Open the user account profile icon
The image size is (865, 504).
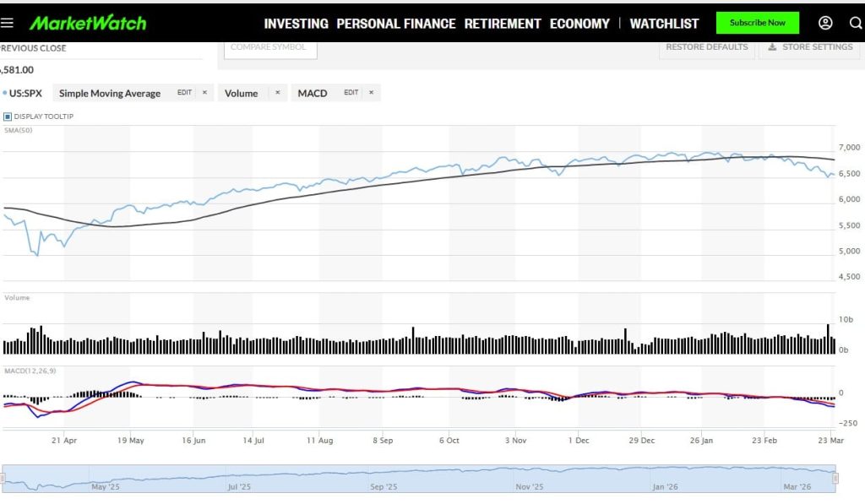825,24
